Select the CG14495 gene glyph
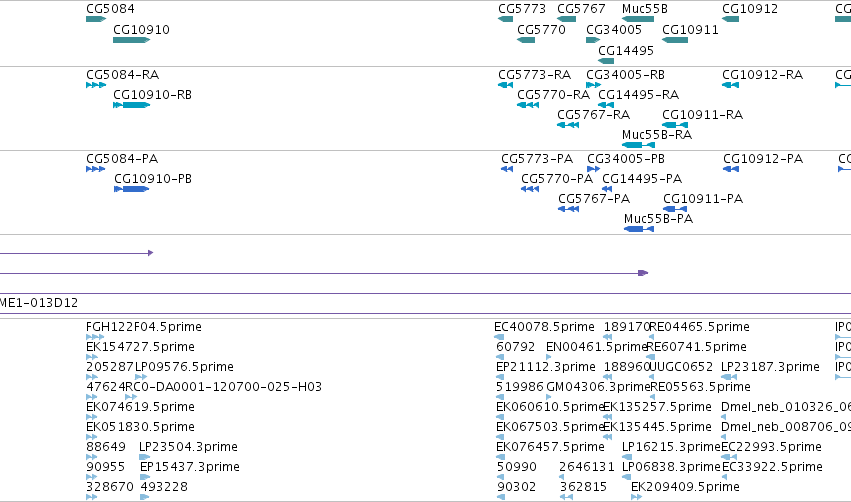Image resolution: width=851 pixels, height=502 pixels. (x=606, y=61)
